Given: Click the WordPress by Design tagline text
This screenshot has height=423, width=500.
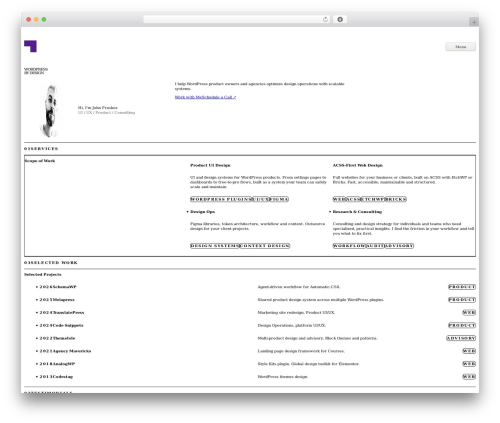Looking at the screenshot, I should click(x=36, y=71).
